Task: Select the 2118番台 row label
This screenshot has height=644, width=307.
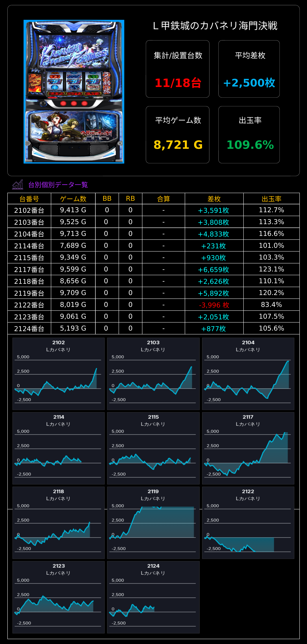Action: (x=29, y=281)
